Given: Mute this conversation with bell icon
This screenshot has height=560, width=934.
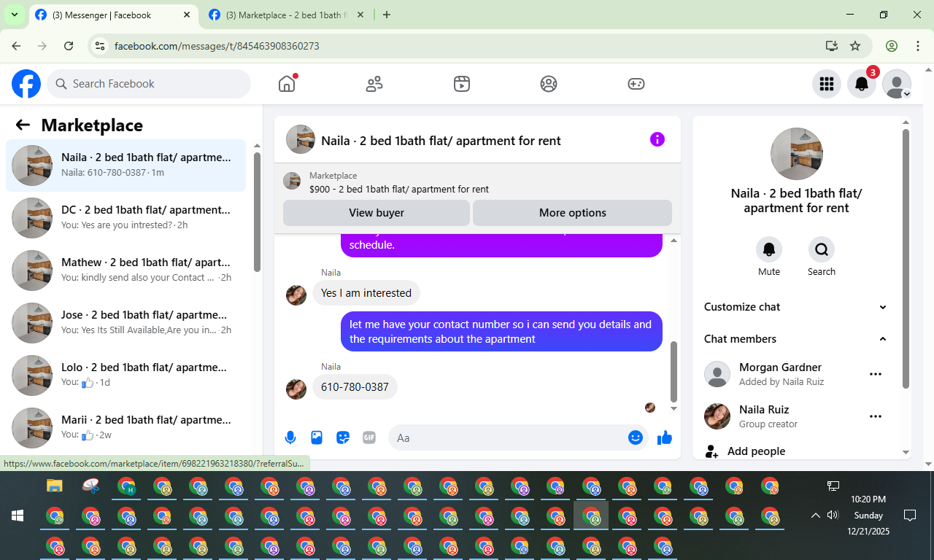Looking at the screenshot, I should 769,249.
